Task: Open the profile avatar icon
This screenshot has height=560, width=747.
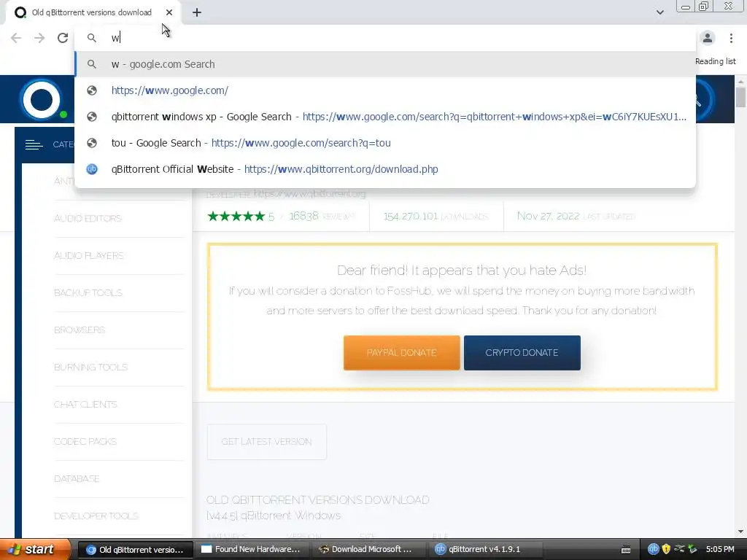Action: pyautogui.click(x=708, y=38)
